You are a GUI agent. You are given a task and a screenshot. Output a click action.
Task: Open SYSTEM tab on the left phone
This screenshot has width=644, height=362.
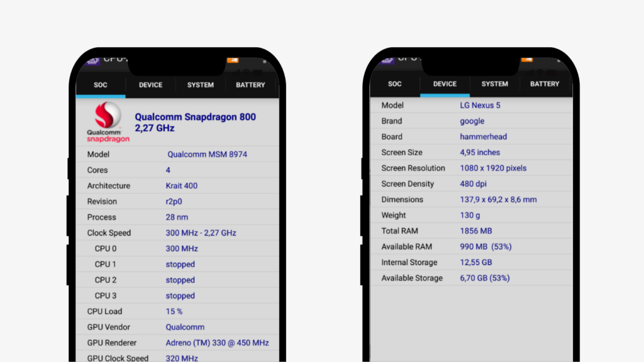[201, 85]
